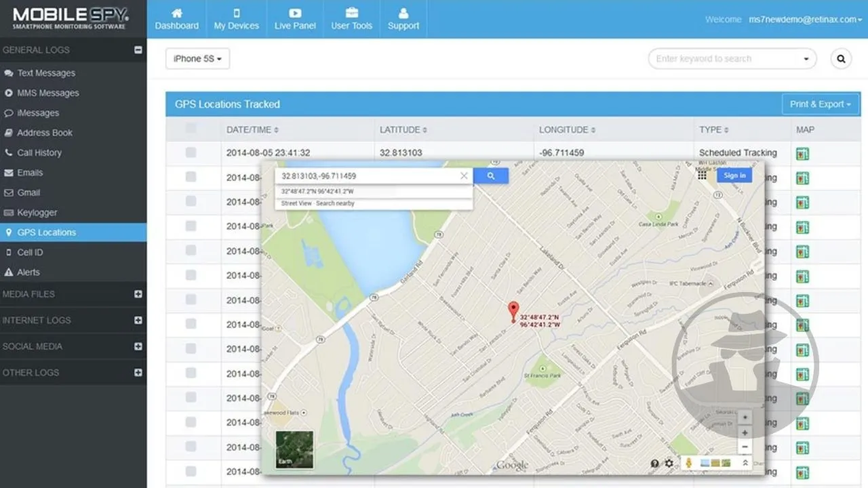Click the Street View pegman icon
Screen dimensions: 868x488
tap(689, 463)
